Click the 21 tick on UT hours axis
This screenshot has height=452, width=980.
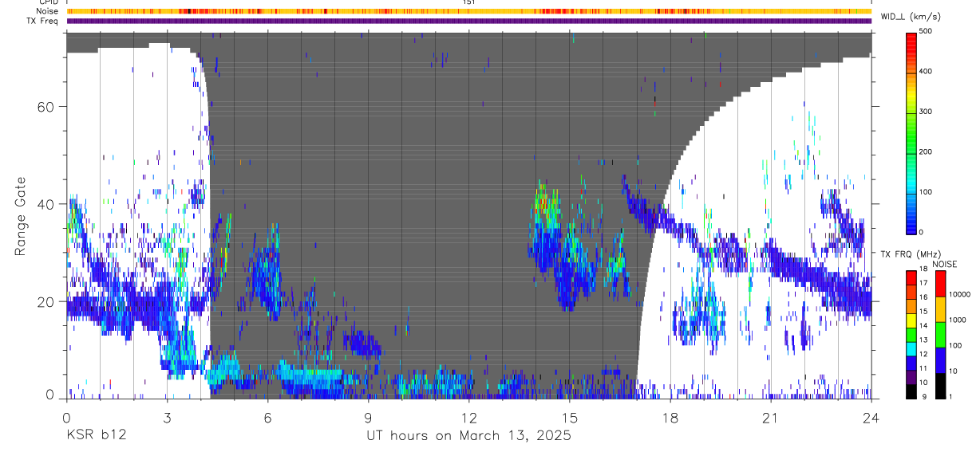pos(771,417)
